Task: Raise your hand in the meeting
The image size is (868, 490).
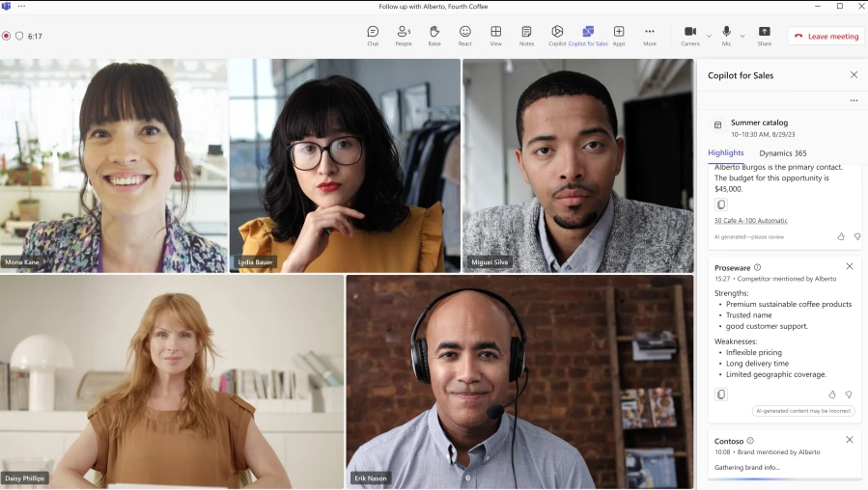Action: [434, 35]
